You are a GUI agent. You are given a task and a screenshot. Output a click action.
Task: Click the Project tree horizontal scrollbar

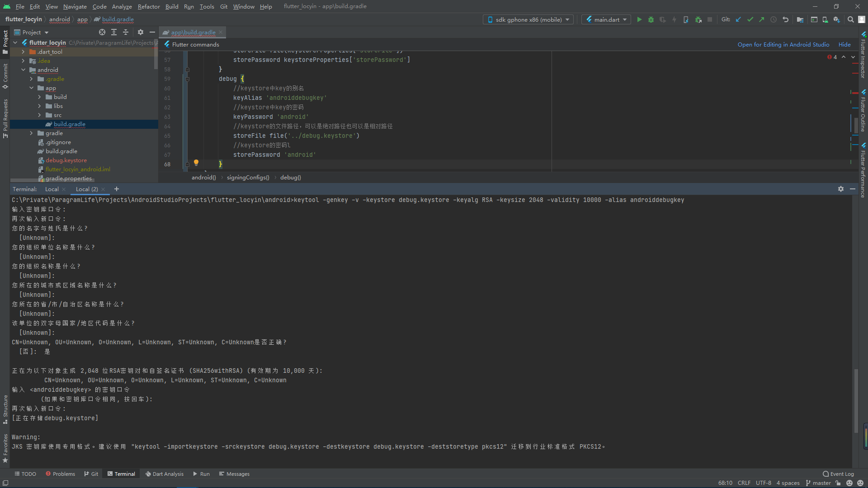pos(52,180)
